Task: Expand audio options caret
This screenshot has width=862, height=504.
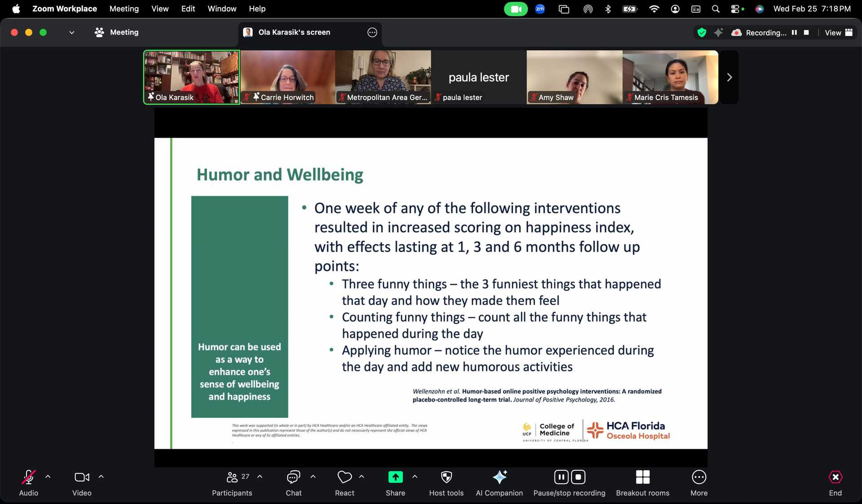Action: 48,477
